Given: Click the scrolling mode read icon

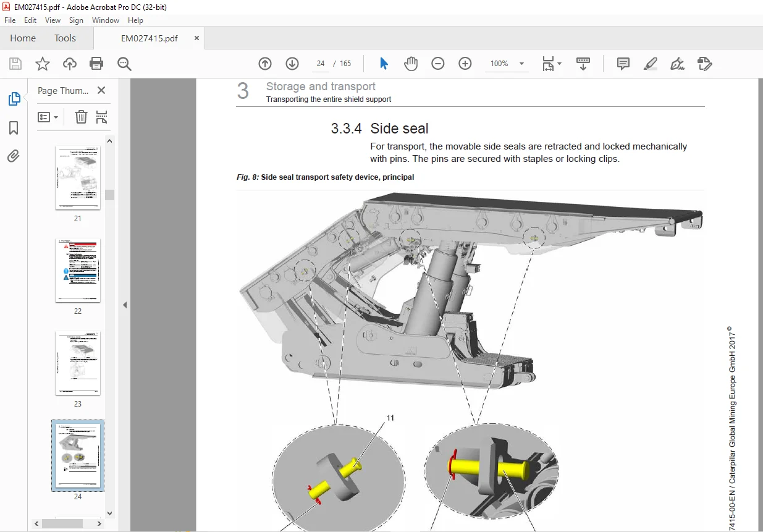Looking at the screenshot, I should tap(583, 64).
